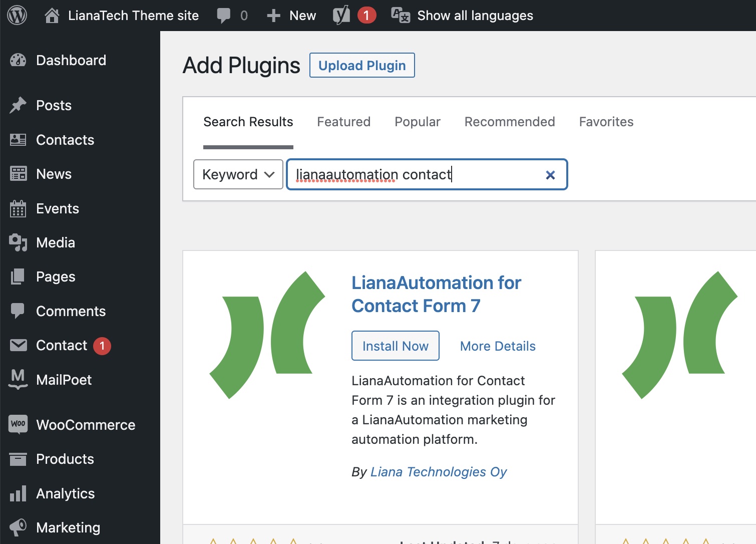This screenshot has height=544, width=756.
Task: Clear the plugin search field
Action: [550, 175]
